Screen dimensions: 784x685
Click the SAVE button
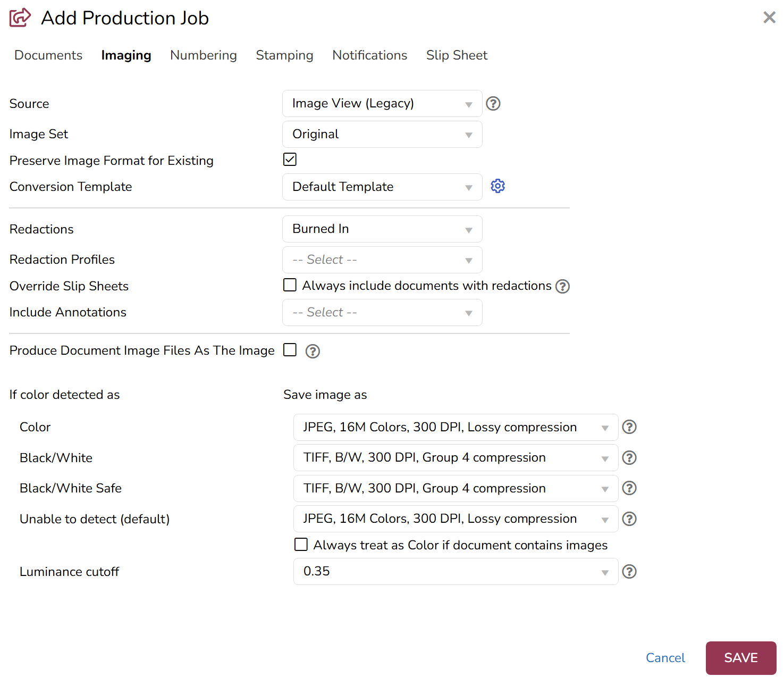click(740, 658)
